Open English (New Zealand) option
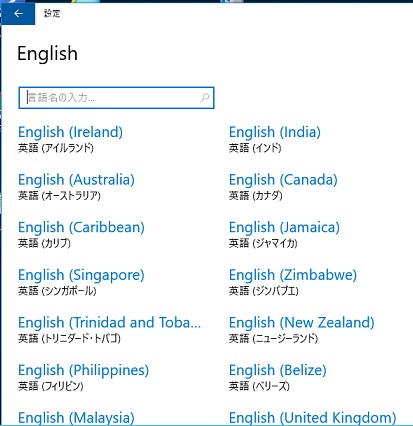 click(x=302, y=329)
